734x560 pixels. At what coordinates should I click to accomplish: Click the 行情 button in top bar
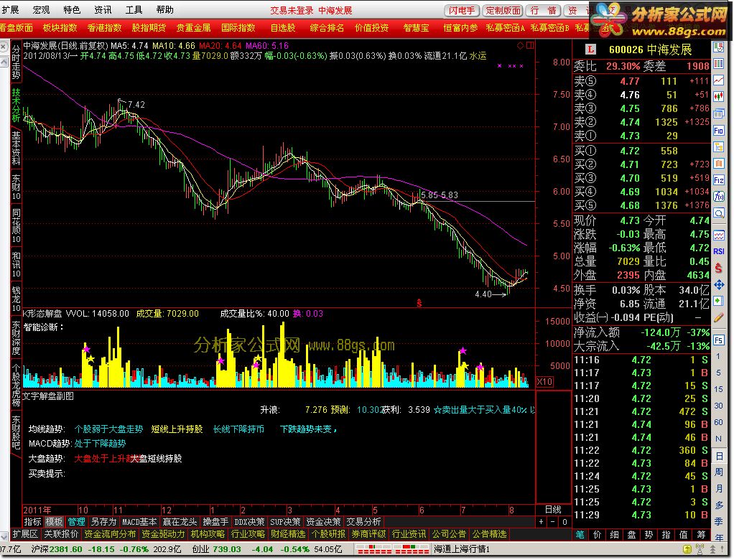[x=542, y=10]
